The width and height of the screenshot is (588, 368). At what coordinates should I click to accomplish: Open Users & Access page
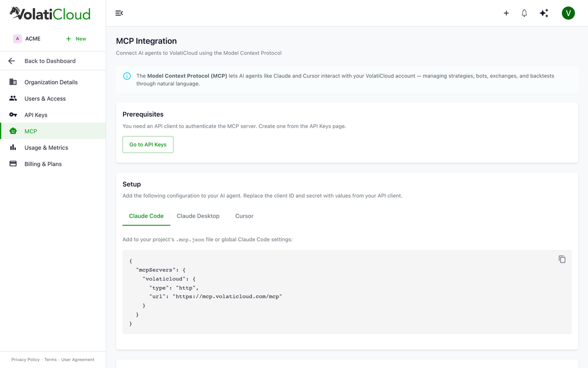coord(53,98)
